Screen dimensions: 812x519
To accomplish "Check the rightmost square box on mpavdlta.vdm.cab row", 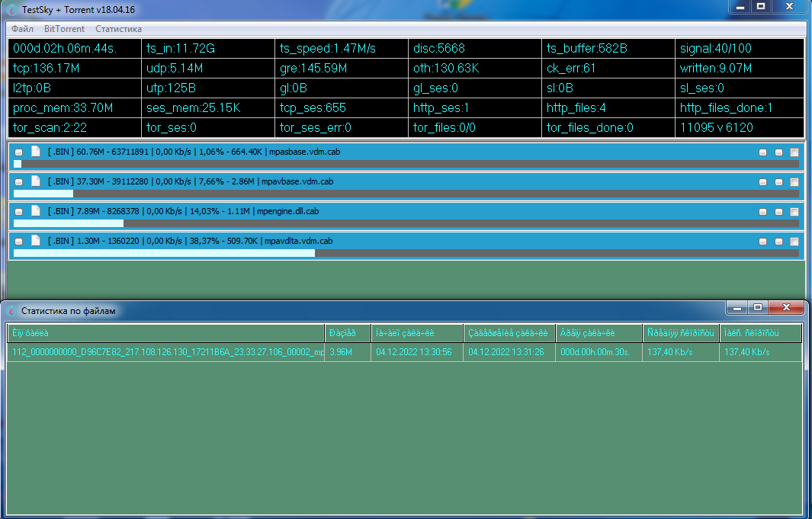I will coord(794,242).
